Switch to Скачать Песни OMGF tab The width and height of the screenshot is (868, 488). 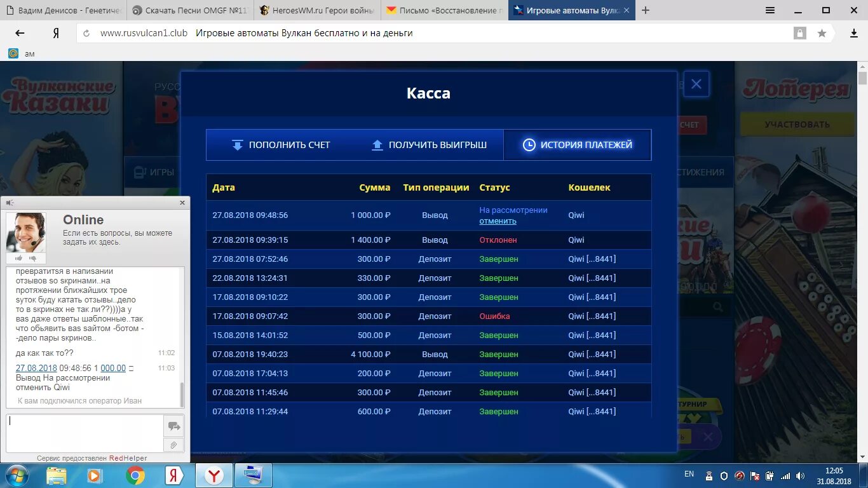point(191,10)
